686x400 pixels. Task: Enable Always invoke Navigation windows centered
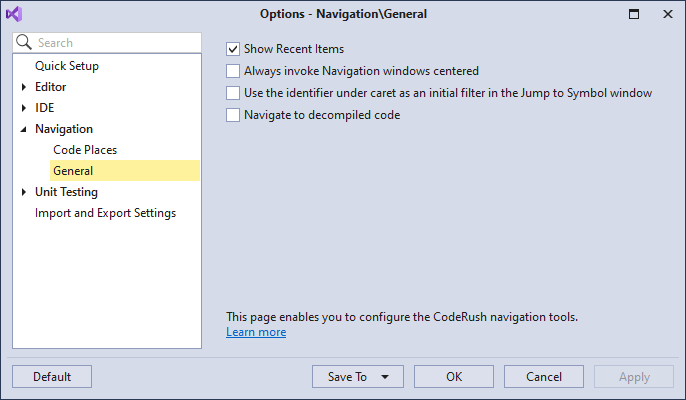[233, 70]
